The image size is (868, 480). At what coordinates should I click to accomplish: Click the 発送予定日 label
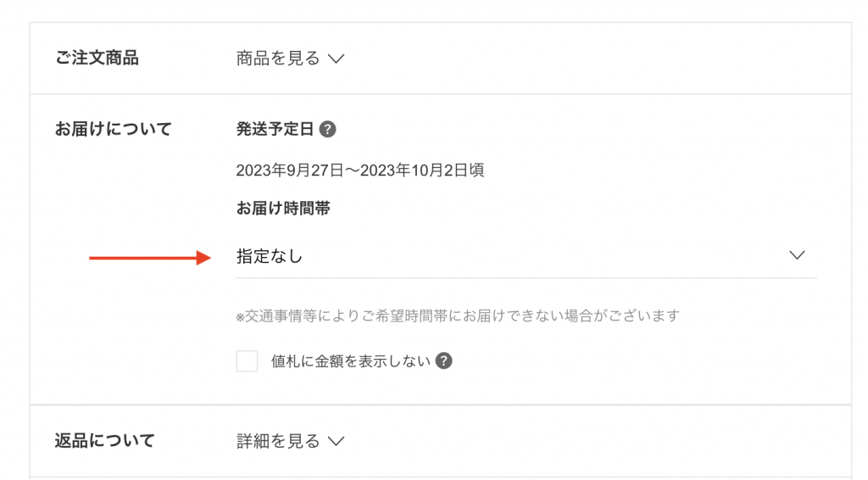point(275,130)
